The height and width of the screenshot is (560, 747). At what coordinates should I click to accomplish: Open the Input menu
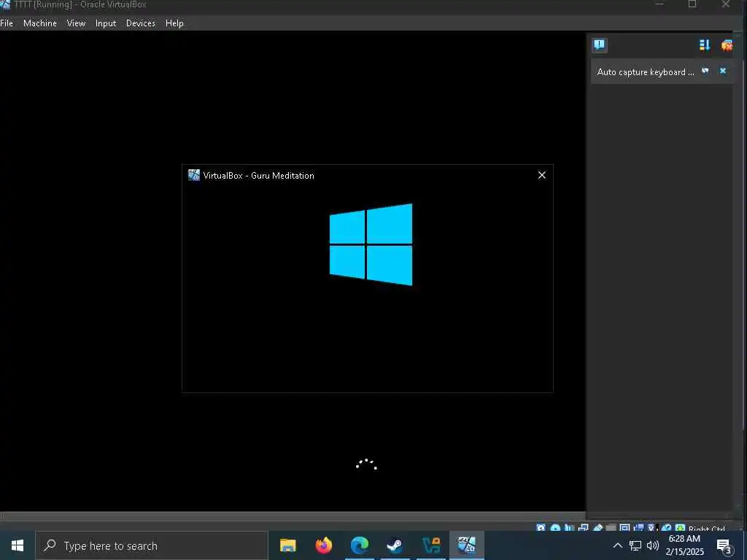tap(106, 23)
